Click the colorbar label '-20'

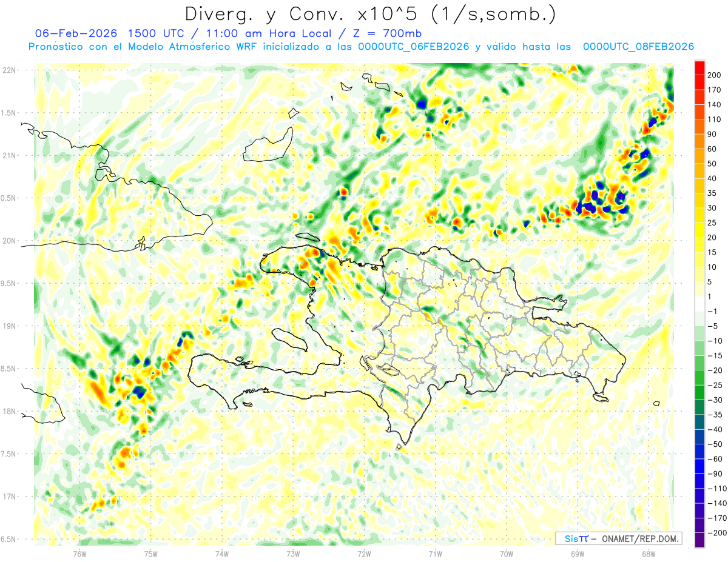pos(715,370)
